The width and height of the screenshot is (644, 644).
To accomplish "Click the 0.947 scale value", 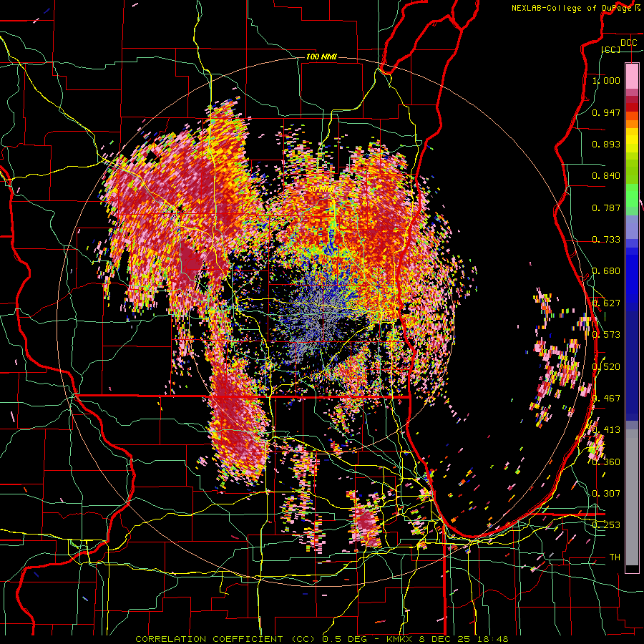I will pyautogui.click(x=606, y=112).
